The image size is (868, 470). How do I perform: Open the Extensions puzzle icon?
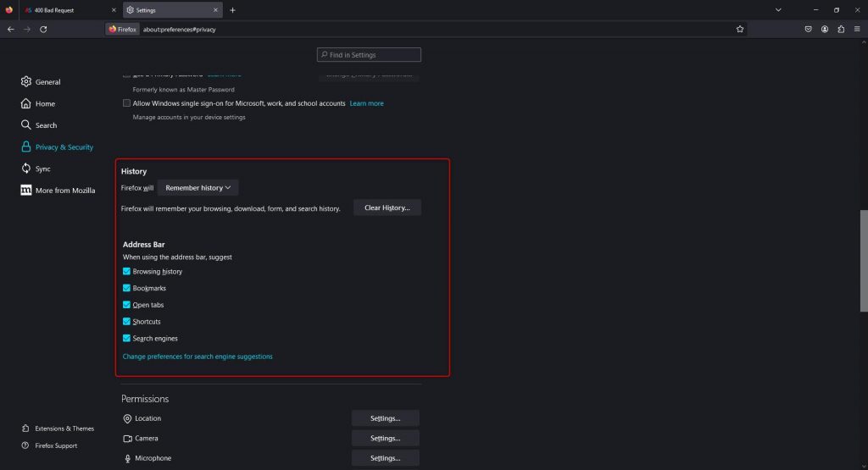840,29
